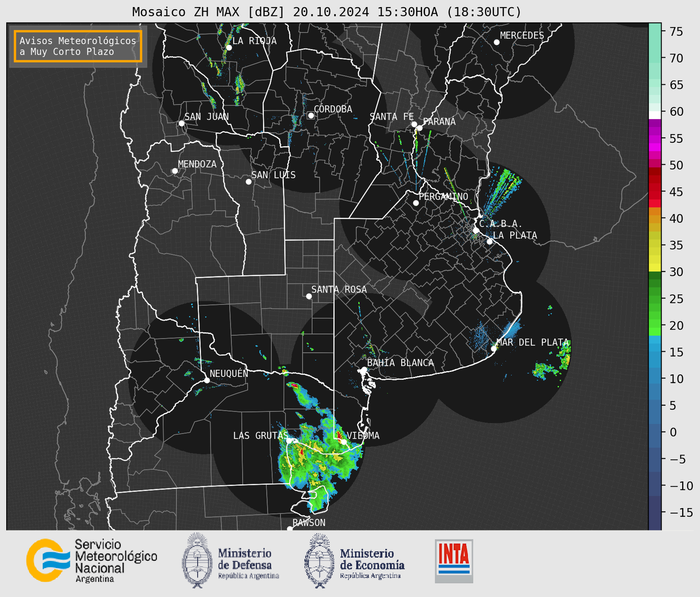Viewport: 700px width, 597px height.
Task: Select the Rawson city marker
Action: click(290, 529)
